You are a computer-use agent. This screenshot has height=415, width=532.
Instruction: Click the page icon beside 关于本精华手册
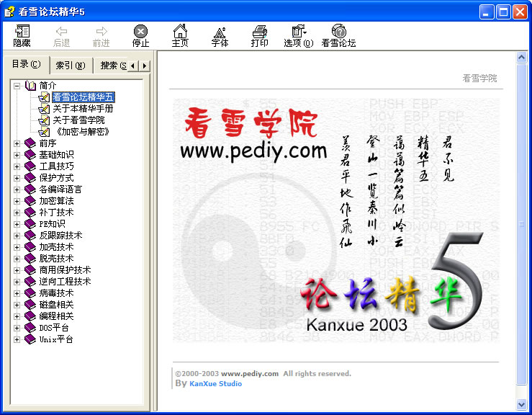coord(44,109)
